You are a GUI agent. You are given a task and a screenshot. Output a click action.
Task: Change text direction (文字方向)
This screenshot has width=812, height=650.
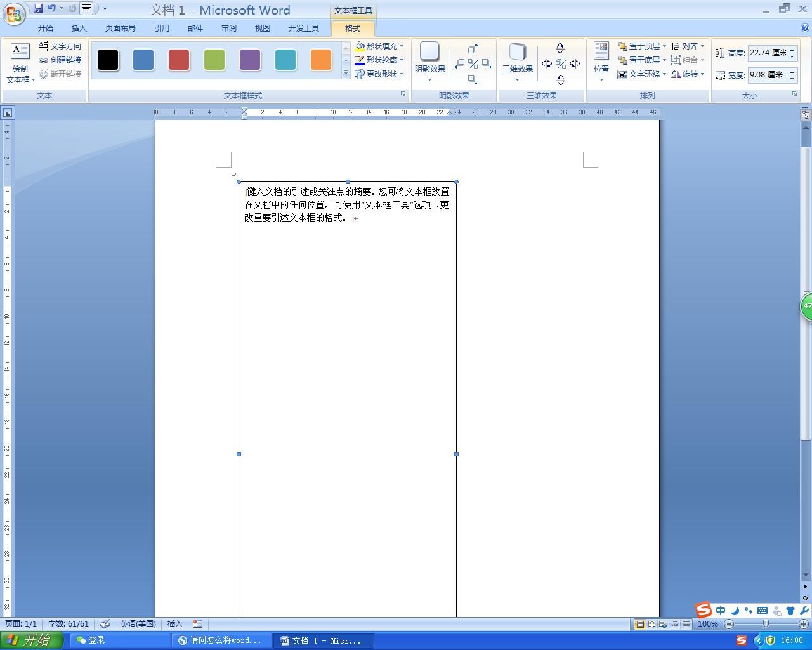pyautogui.click(x=60, y=46)
